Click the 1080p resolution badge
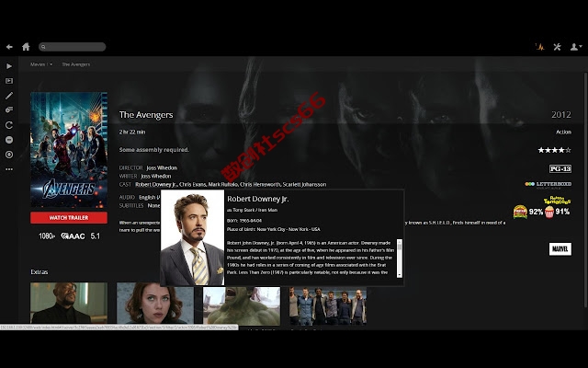Viewport: 588px width, 368px height. coord(47,236)
